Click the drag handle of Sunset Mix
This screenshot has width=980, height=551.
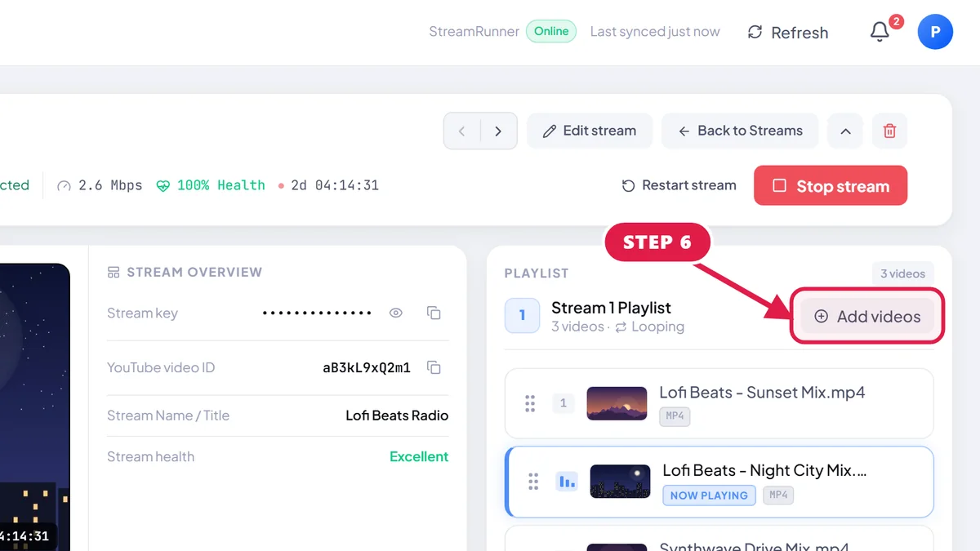(530, 403)
